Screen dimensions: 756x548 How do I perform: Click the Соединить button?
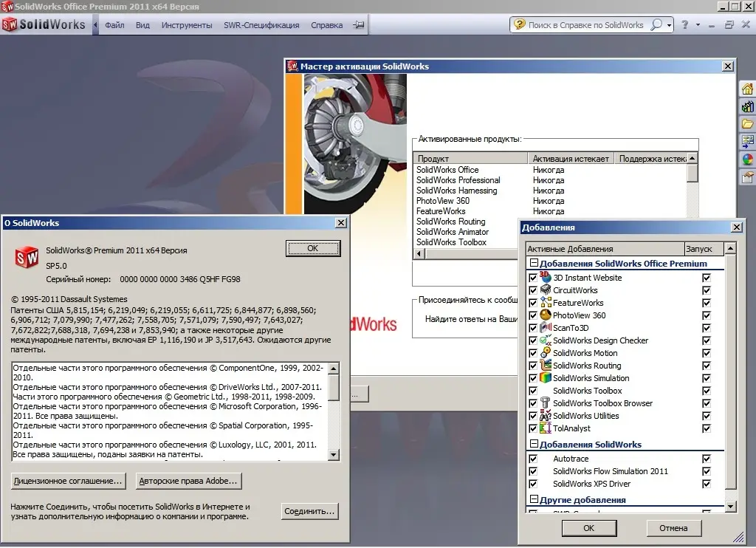click(x=309, y=511)
